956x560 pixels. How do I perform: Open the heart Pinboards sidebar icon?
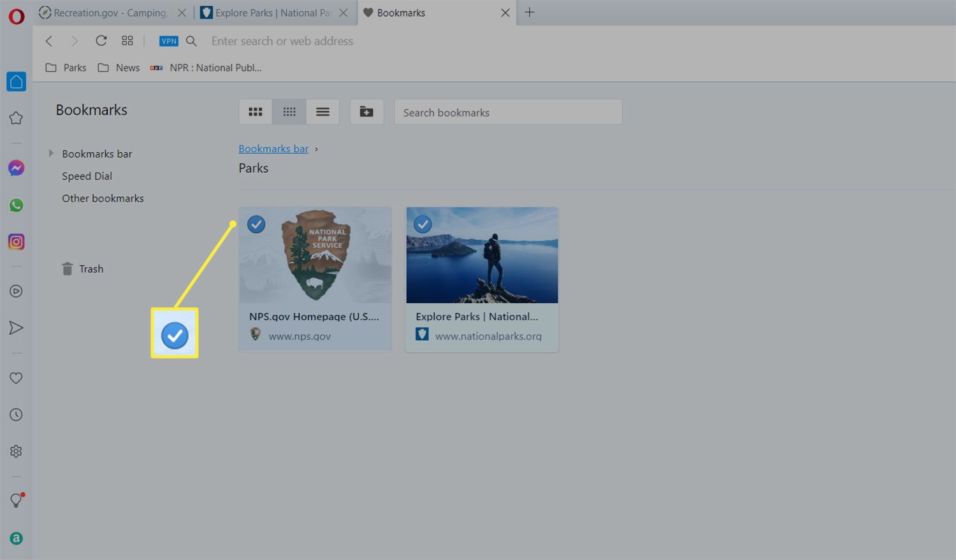pyautogui.click(x=16, y=378)
